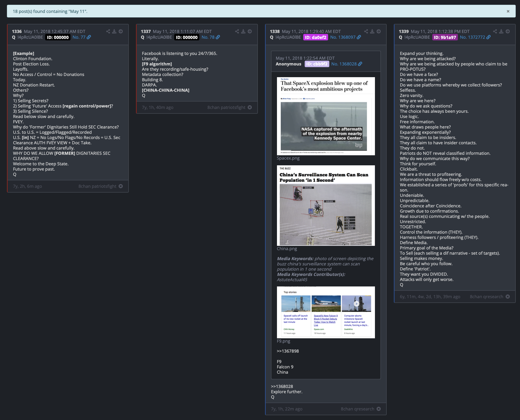This screenshot has width=520, height=420.
Task: Click '8chan patriotsfight' label on post 1336
Action: 97,186
